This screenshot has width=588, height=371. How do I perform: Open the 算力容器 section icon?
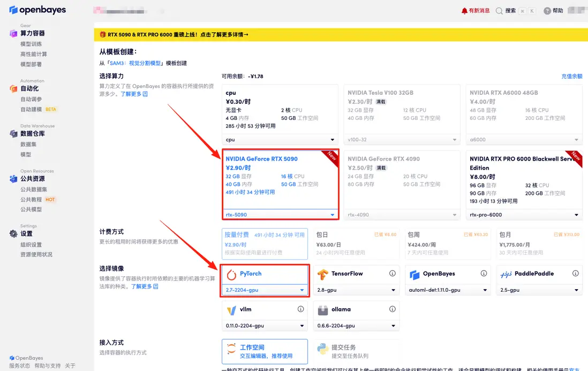tap(13, 33)
